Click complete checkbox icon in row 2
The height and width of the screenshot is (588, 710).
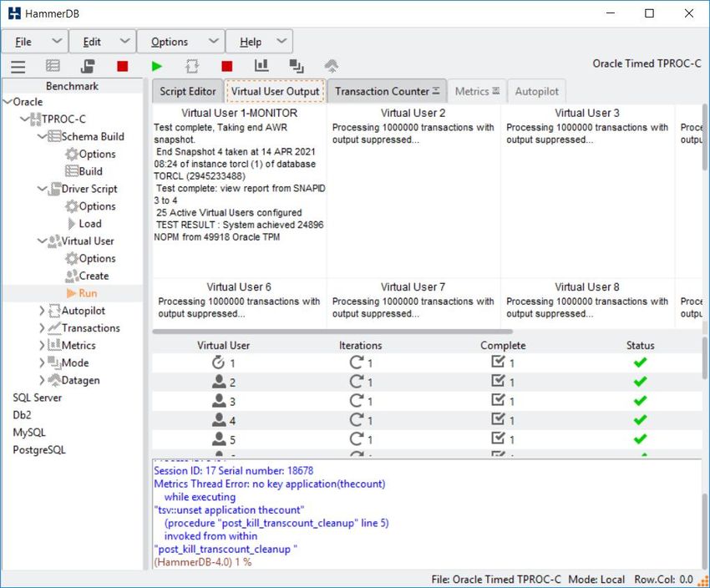498,381
